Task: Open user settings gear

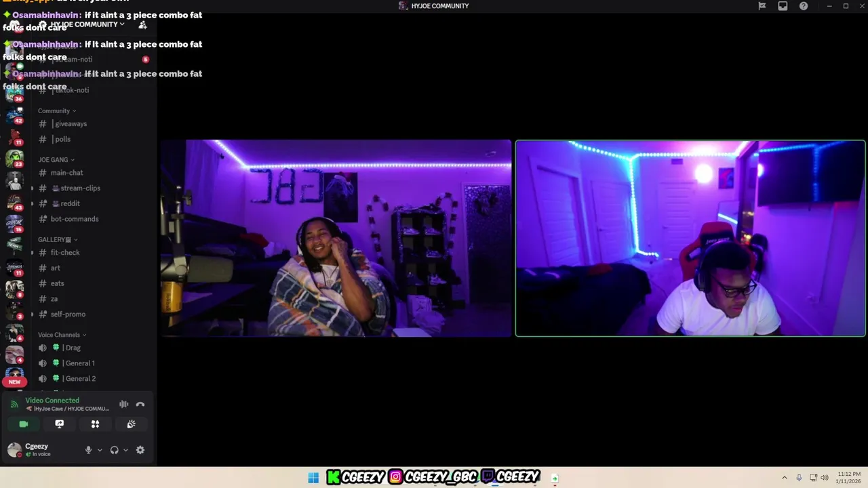Action: click(140, 450)
